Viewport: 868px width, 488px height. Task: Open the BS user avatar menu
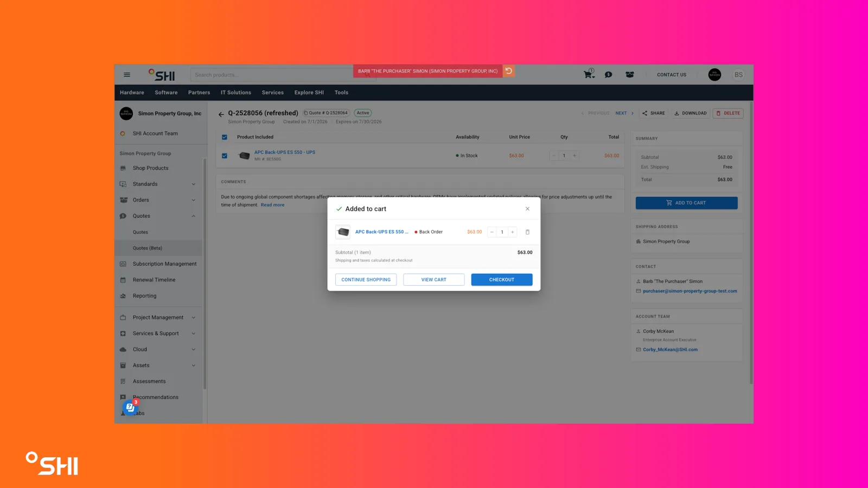[x=738, y=75]
